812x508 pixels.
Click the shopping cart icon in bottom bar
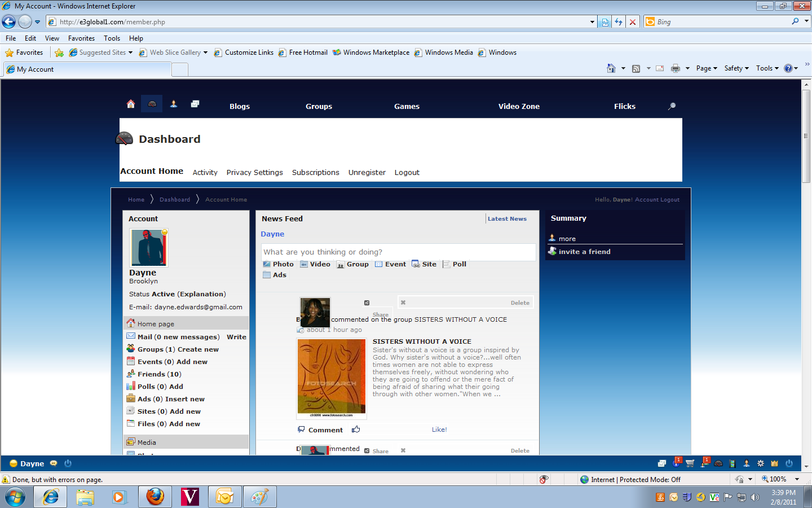pyautogui.click(x=690, y=463)
